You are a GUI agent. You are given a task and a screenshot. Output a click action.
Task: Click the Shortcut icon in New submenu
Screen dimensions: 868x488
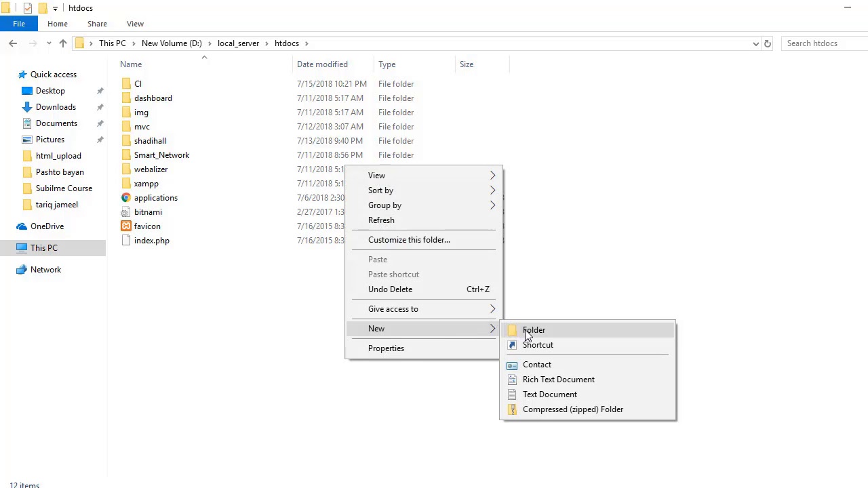pyautogui.click(x=512, y=345)
